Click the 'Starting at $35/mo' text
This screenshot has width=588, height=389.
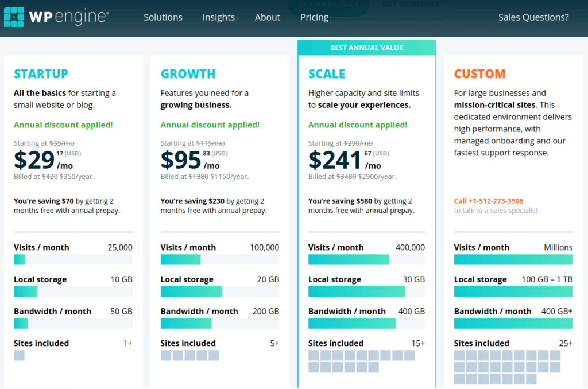(x=44, y=143)
